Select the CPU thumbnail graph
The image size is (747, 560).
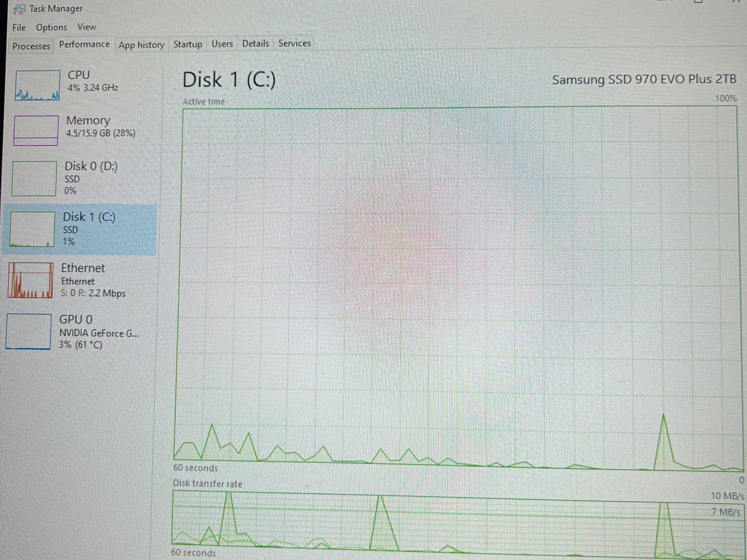pyautogui.click(x=38, y=85)
